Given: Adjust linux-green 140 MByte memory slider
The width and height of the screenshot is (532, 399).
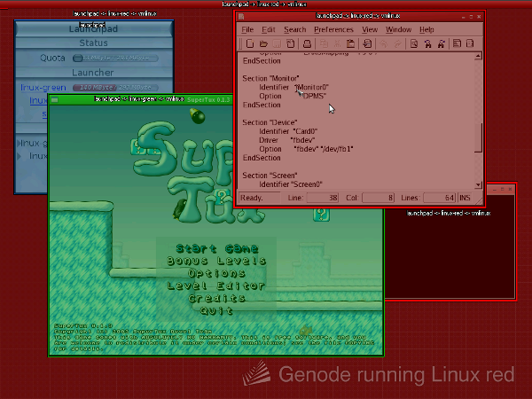Looking at the screenshot, I should click(x=115, y=88).
